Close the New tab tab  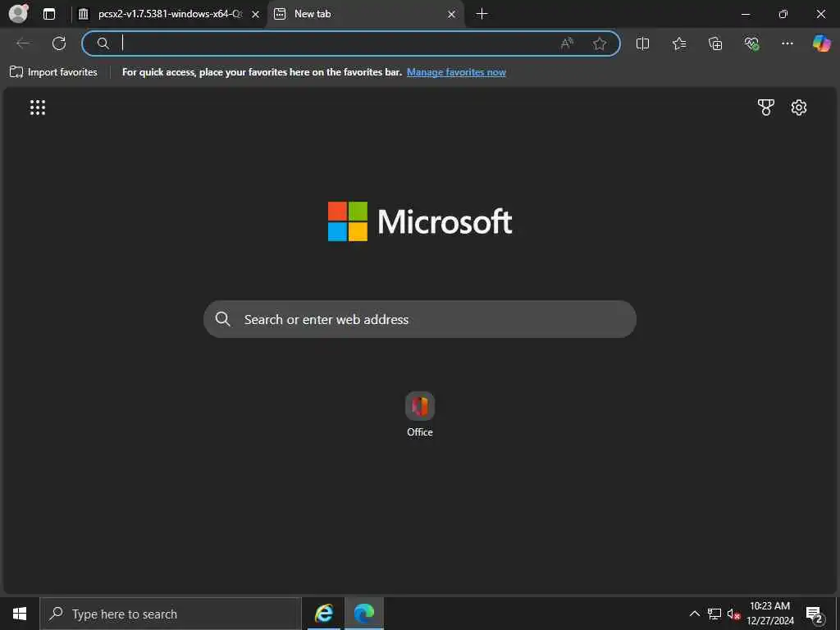[452, 15]
